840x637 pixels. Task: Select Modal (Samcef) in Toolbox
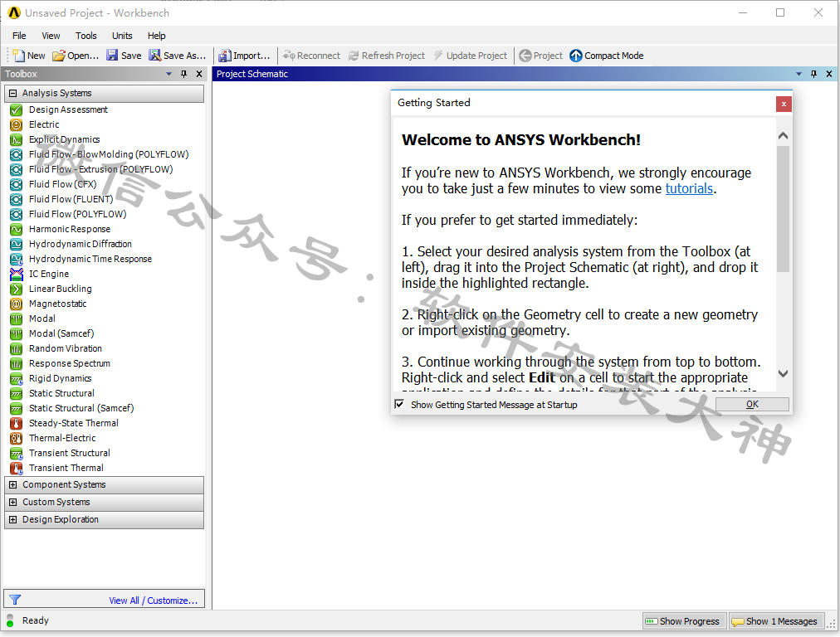[x=61, y=333]
